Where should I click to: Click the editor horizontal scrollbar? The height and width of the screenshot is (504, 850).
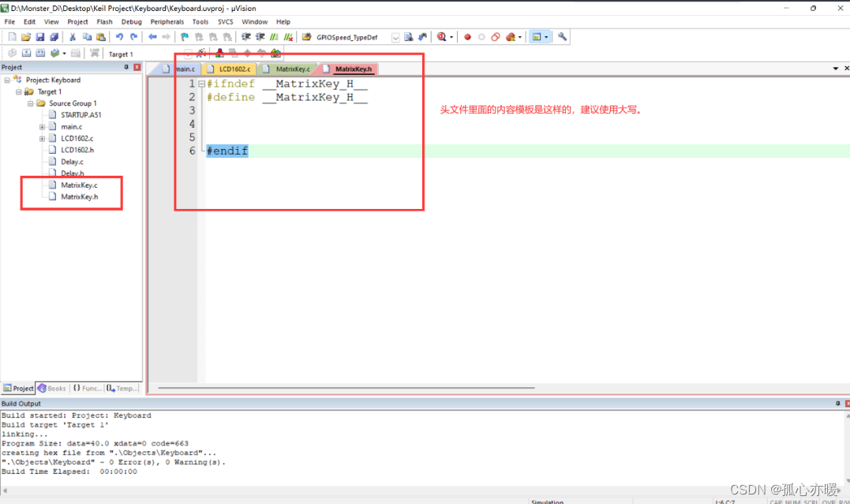pyautogui.click(x=346, y=388)
